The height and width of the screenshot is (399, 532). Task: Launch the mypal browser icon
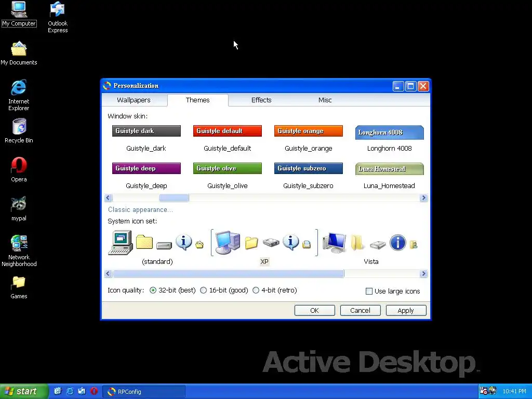[19, 209]
